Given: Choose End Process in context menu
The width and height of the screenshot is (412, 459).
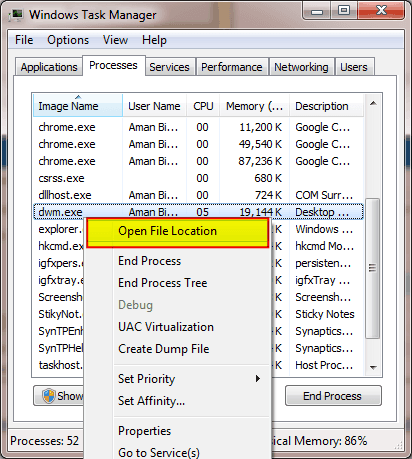Looking at the screenshot, I should click(178, 261).
